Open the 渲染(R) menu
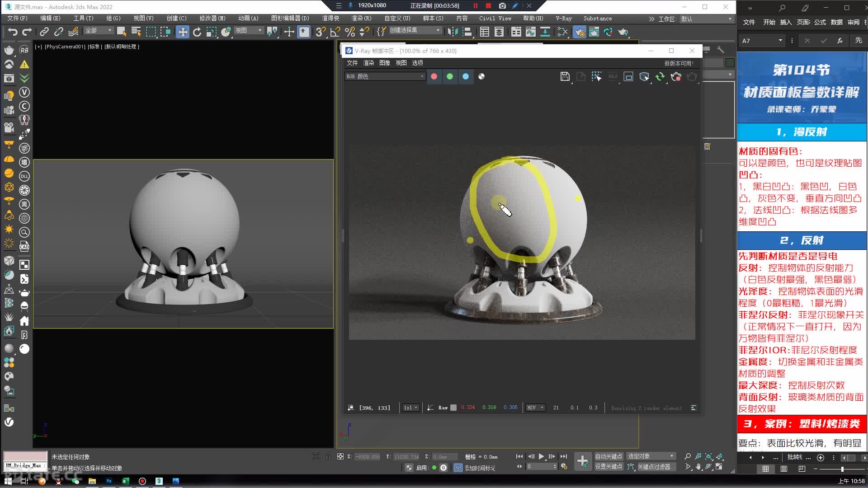Image resolution: width=868 pixels, height=488 pixels. [x=361, y=19]
